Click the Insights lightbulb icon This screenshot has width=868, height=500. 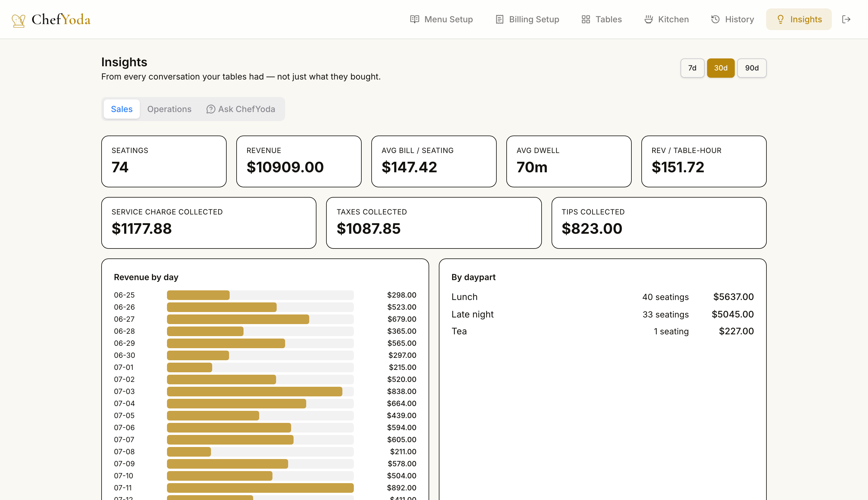pyautogui.click(x=780, y=19)
